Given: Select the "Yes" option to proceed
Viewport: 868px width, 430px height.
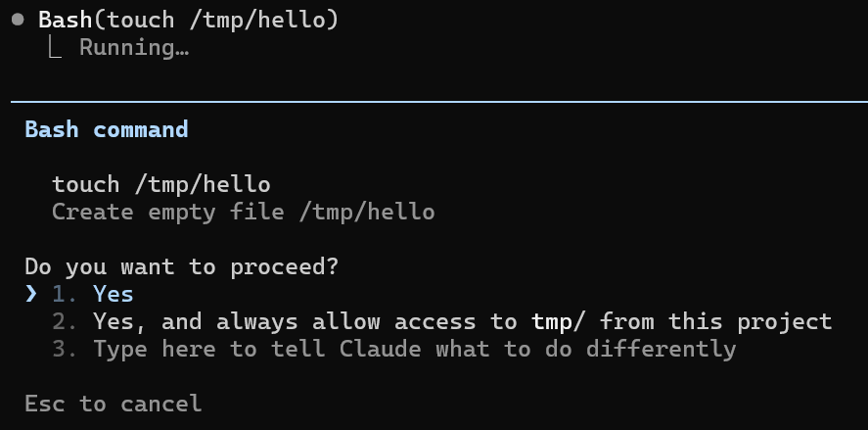Looking at the screenshot, I should 114,294.
